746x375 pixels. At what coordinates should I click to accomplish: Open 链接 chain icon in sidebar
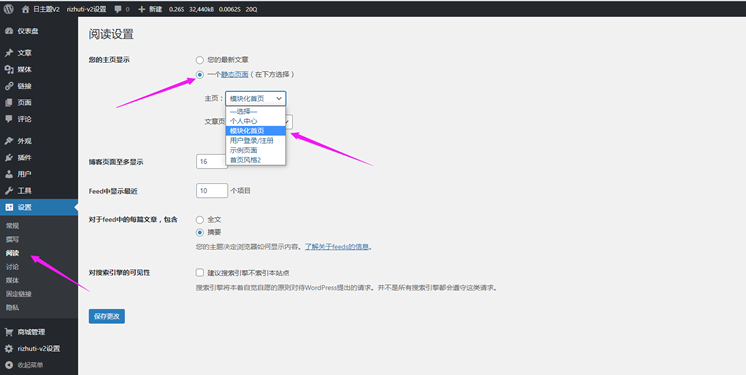9,86
